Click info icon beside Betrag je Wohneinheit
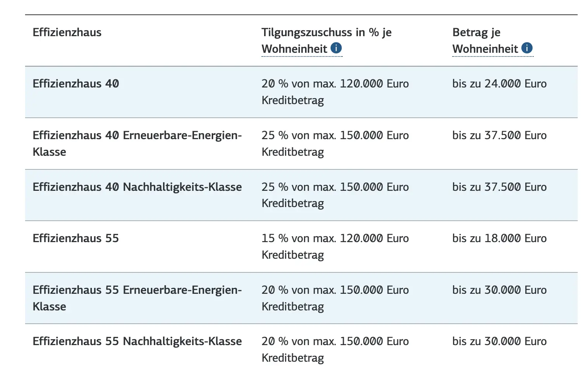This screenshot has width=588, height=375. click(x=527, y=48)
